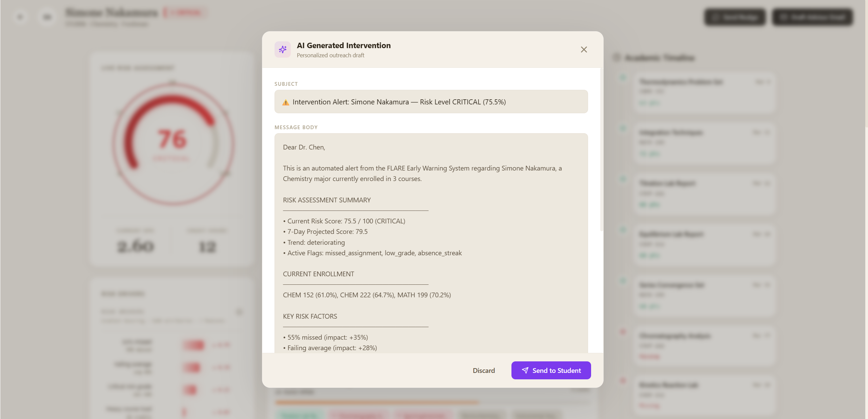Close the AI Generated Intervention dialog

(584, 49)
